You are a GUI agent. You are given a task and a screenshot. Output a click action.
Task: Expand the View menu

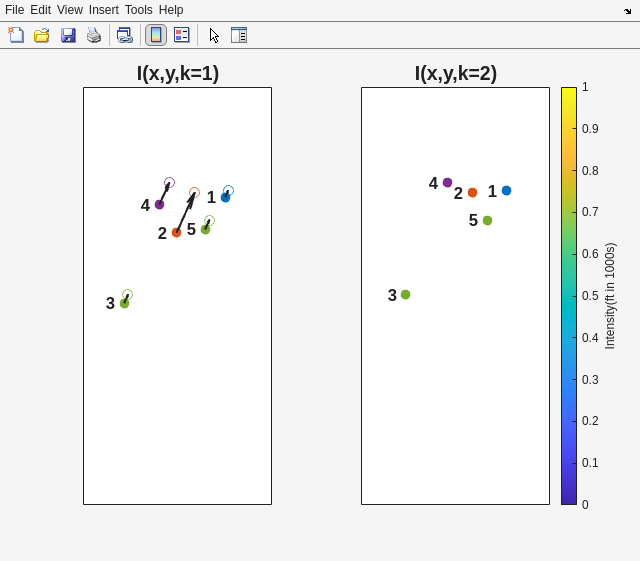[x=69, y=10]
